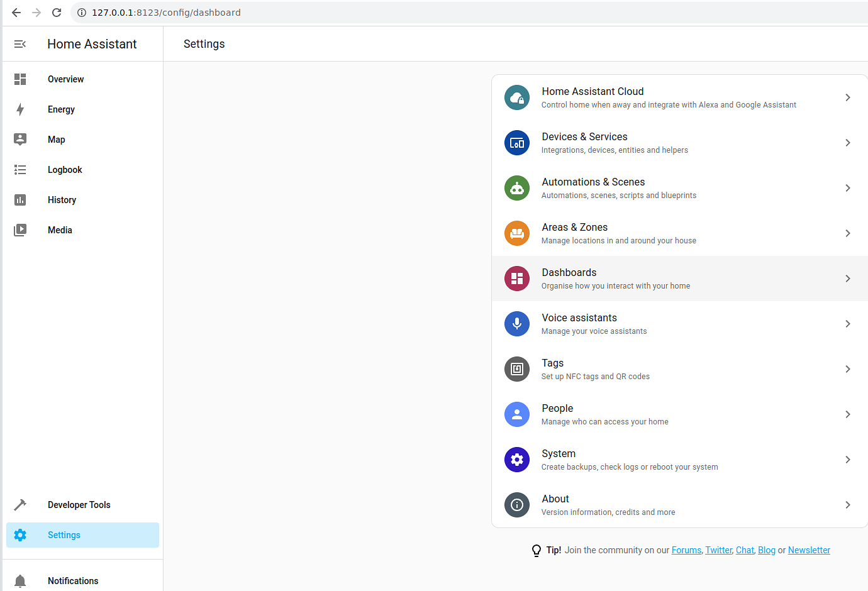
Task: Select Settings in the sidebar
Action: pos(64,535)
